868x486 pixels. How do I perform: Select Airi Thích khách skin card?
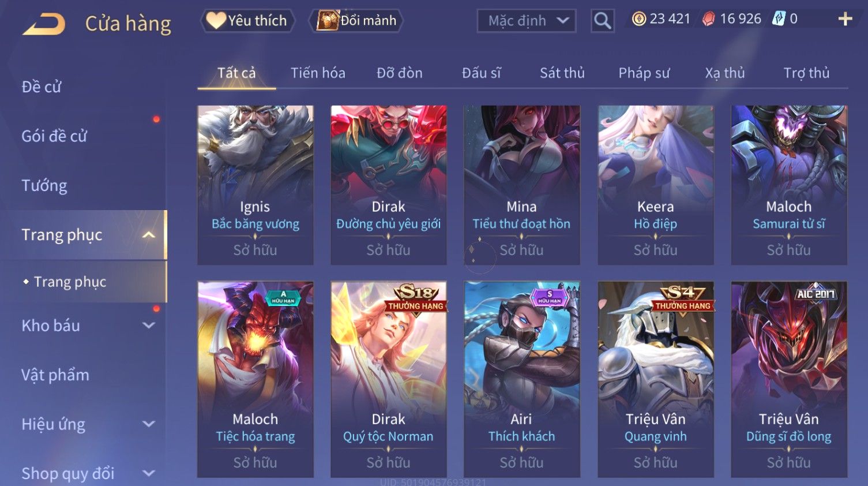point(521,379)
